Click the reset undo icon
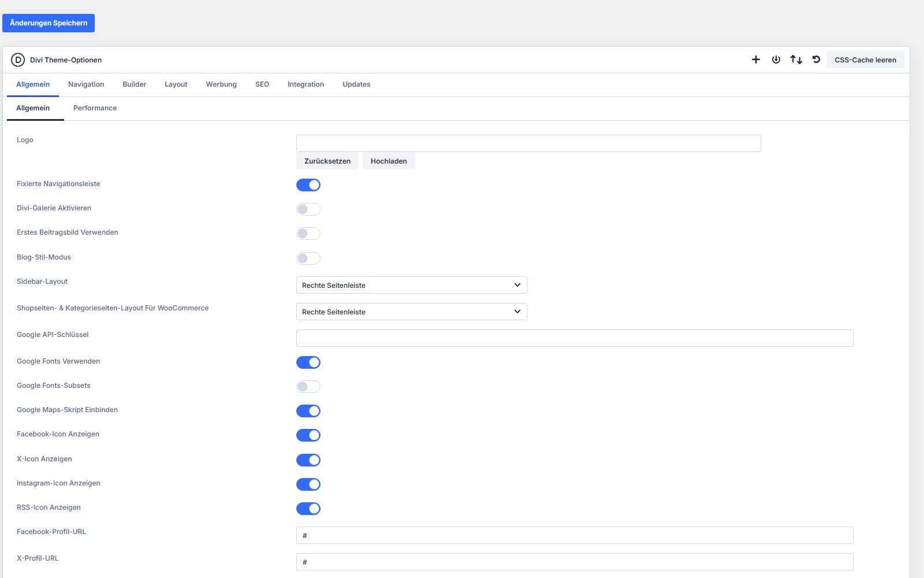Screen dimensions: 924x578 tap(817, 60)
